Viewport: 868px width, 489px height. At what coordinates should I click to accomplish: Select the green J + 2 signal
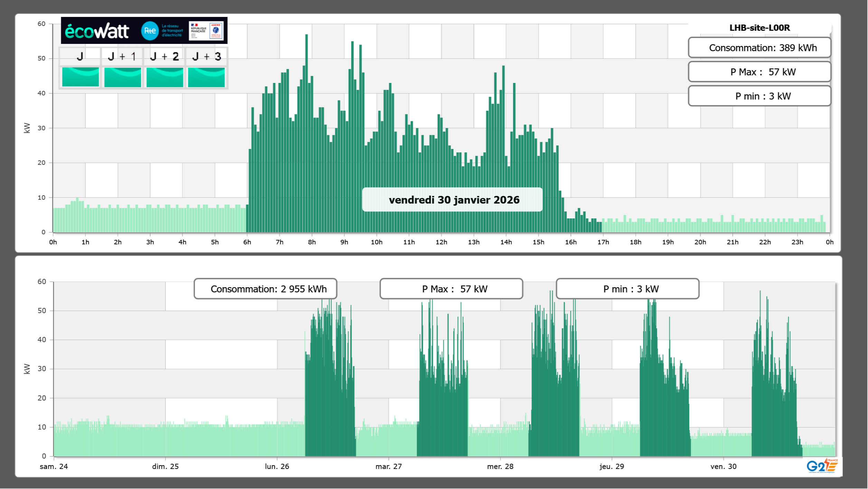click(x=165, y=77)
